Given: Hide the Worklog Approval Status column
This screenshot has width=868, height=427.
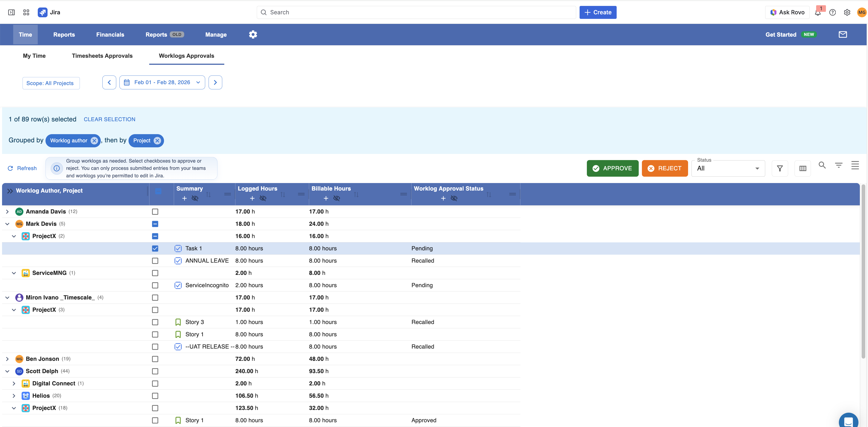Looking at the screenshot, I should (454, 198).
